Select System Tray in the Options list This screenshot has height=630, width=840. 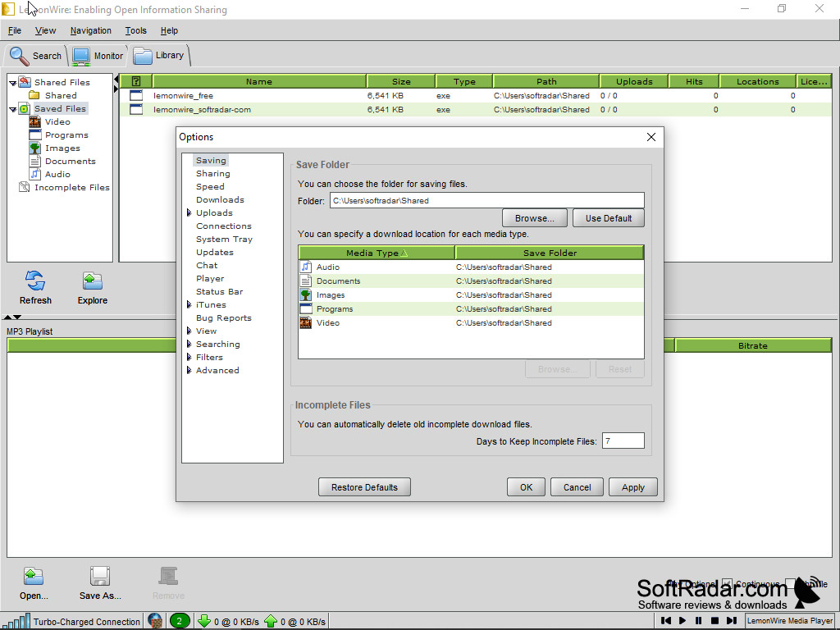click(x=224, y=239)
